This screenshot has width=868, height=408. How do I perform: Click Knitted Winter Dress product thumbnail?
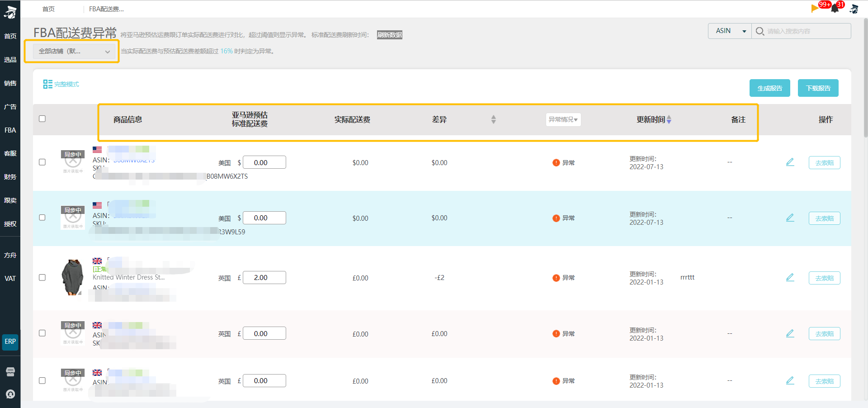(72, 277)
